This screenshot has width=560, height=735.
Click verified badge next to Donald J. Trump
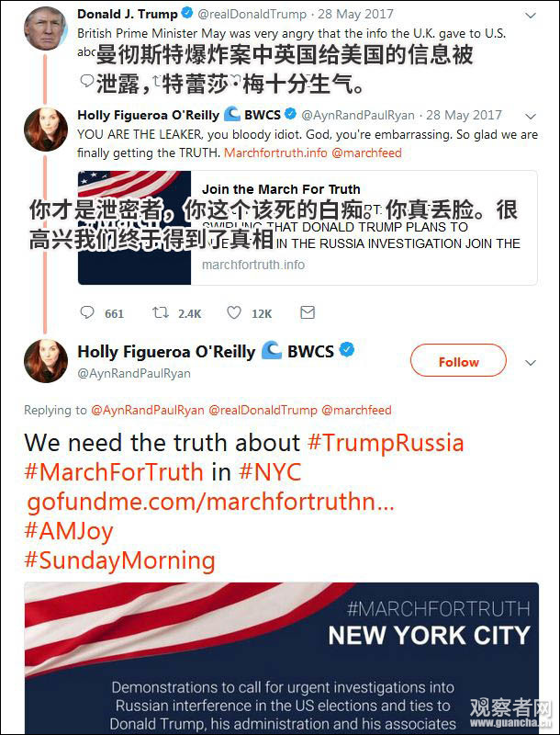pos(187,14)
